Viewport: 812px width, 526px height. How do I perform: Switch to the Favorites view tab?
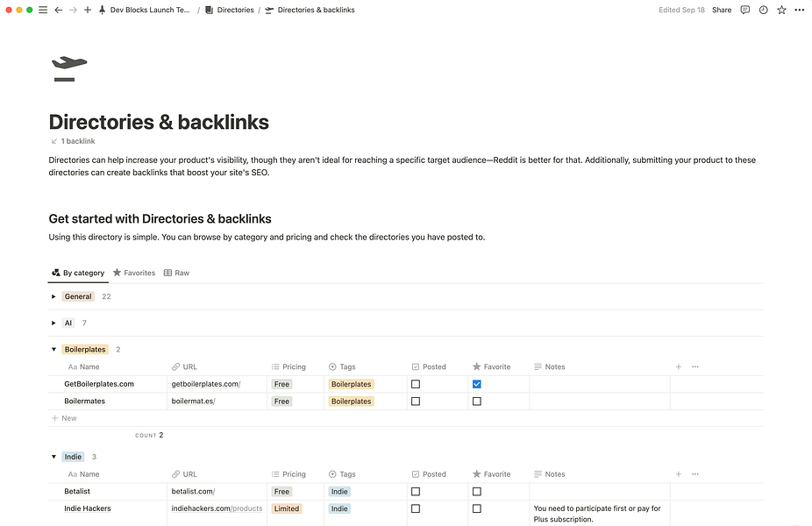133,273
